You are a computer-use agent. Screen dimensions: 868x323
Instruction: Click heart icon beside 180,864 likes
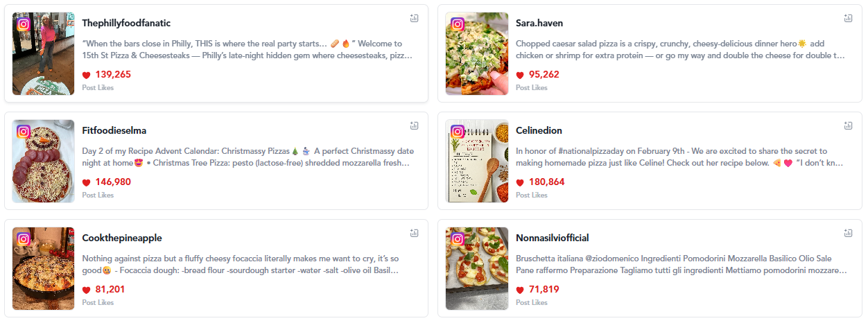521,182
